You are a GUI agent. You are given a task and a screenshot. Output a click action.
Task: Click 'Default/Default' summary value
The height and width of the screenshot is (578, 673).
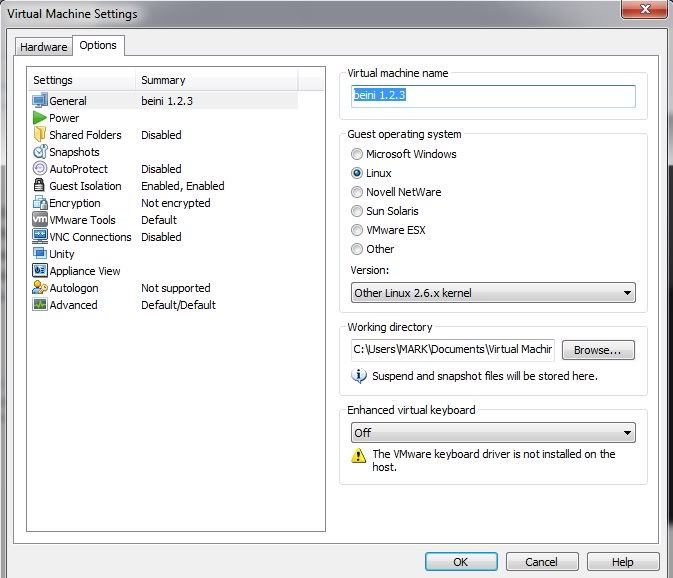178,305
